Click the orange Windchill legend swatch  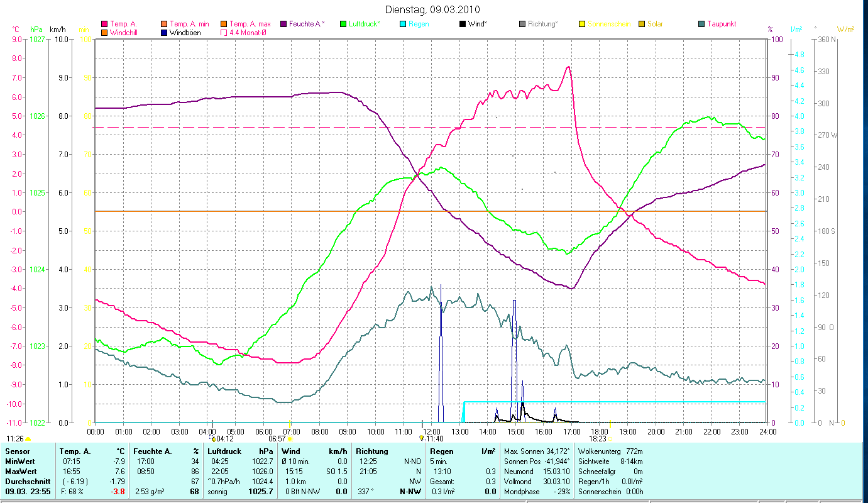[x=104, y=33]
